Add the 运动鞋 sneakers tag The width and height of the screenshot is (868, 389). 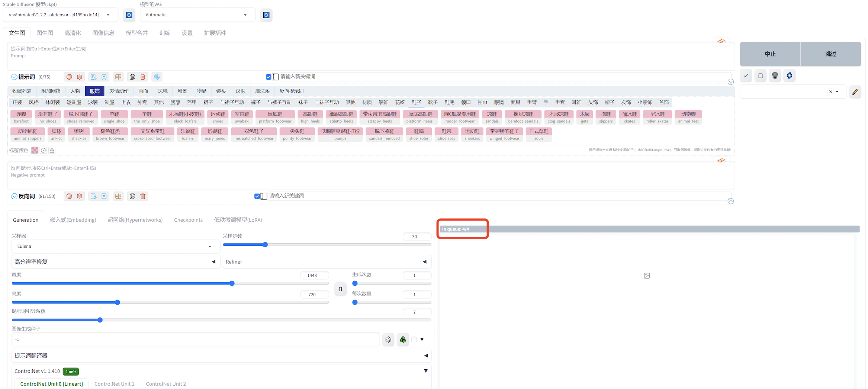click(472, 134)
